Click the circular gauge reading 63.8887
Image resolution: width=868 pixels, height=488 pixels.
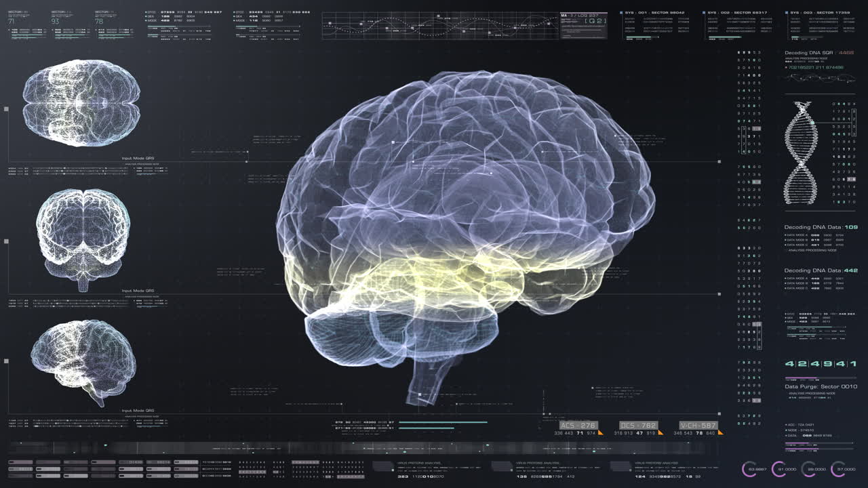[751, 469]
